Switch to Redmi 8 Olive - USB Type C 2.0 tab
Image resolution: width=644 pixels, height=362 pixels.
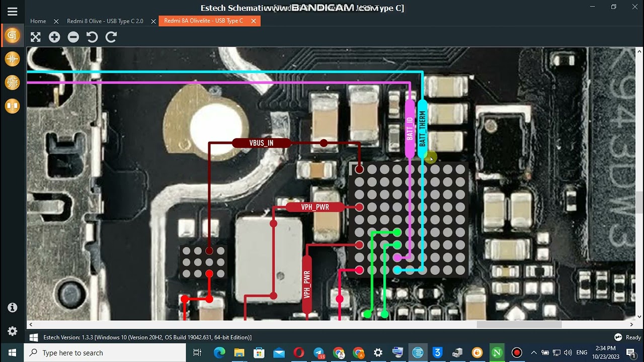[105, 21]
